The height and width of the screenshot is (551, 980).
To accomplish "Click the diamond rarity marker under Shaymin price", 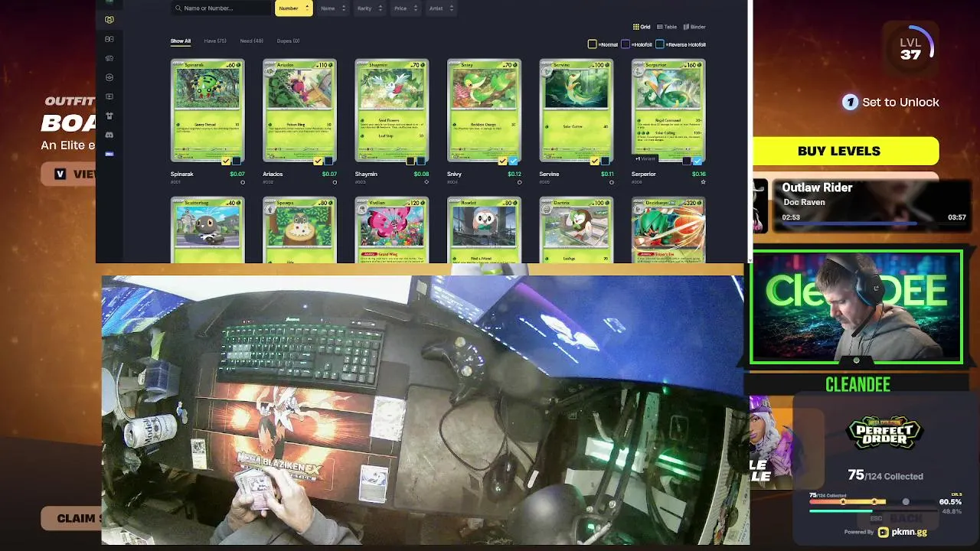I will tap(426, 182).
